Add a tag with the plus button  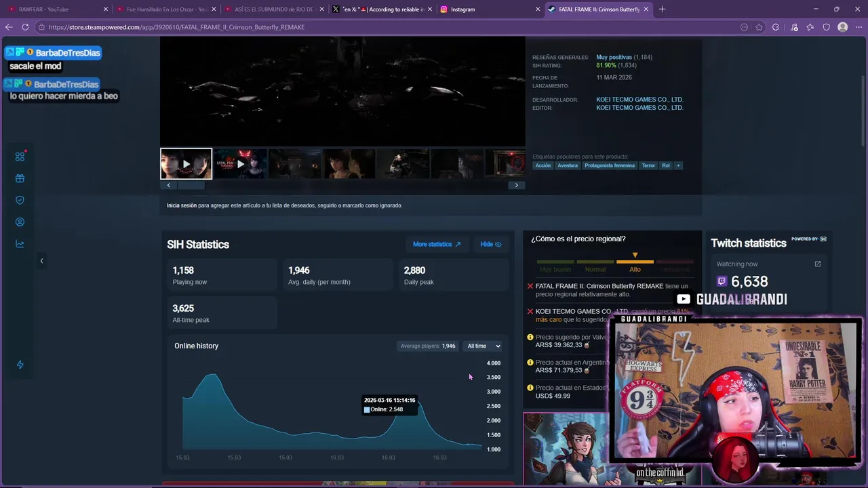(678, 165)
